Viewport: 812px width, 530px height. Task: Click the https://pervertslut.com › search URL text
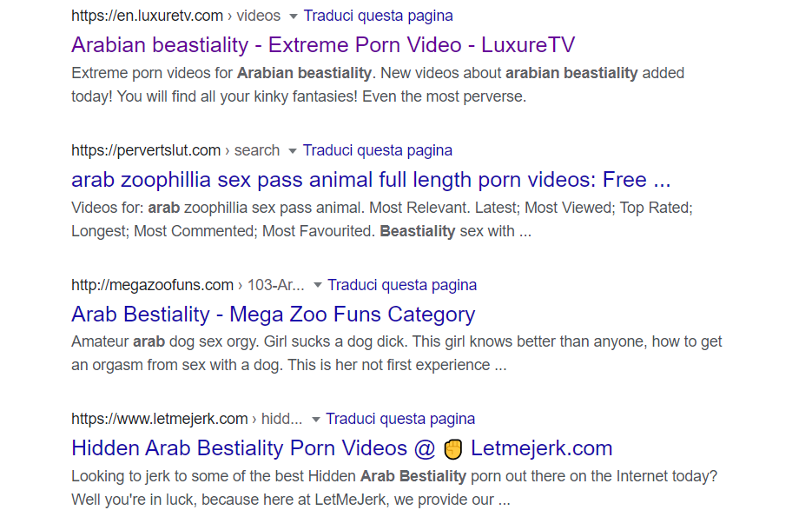pyautogui.click(x=175, y=150)
